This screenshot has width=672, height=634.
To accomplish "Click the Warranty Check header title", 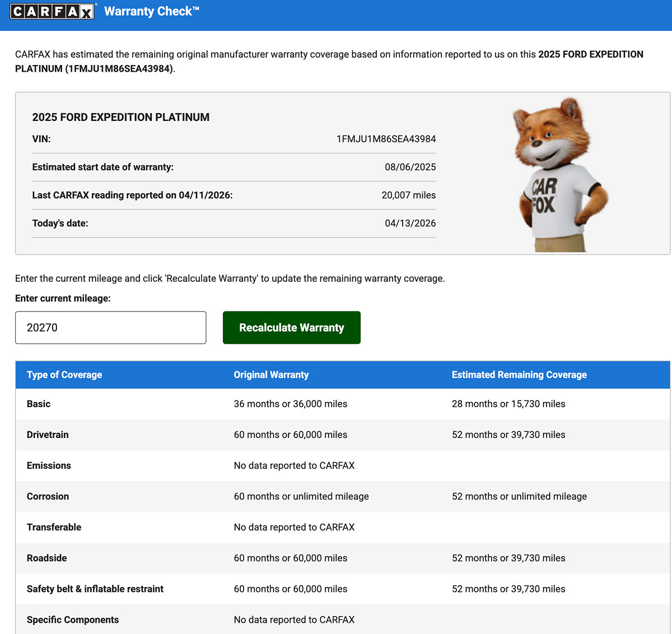I will (152, 11).
